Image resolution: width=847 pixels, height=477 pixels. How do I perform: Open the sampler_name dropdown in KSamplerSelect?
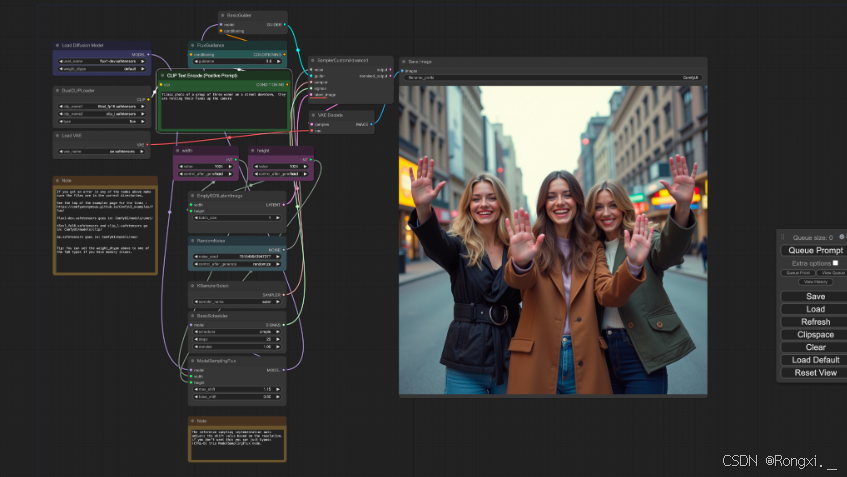pyautogui.click(x=237, y=302)
